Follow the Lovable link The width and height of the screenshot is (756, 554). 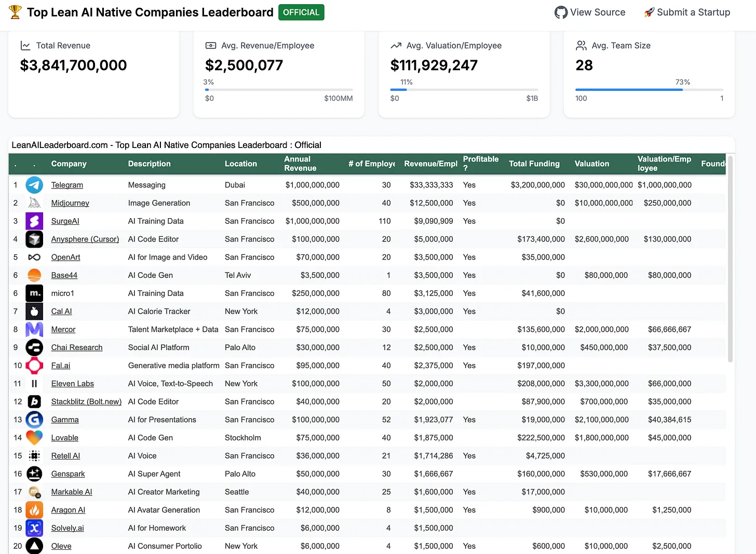[65, 438]
